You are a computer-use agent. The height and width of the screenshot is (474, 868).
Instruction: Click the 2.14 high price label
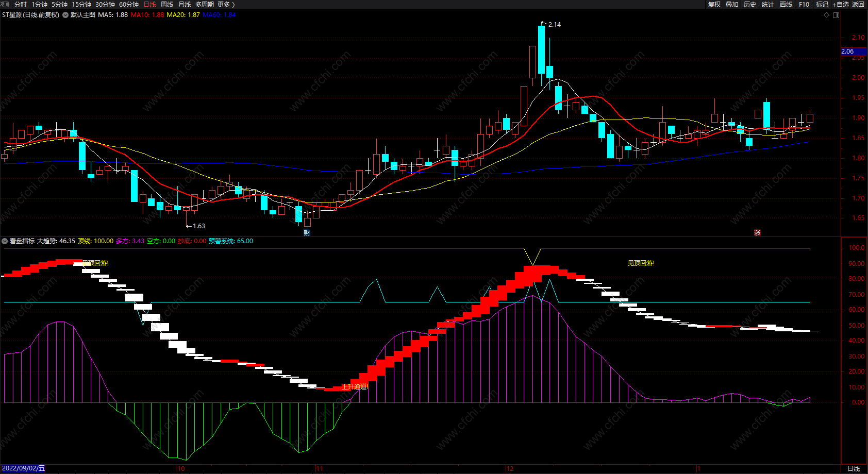tap(555, 25)
